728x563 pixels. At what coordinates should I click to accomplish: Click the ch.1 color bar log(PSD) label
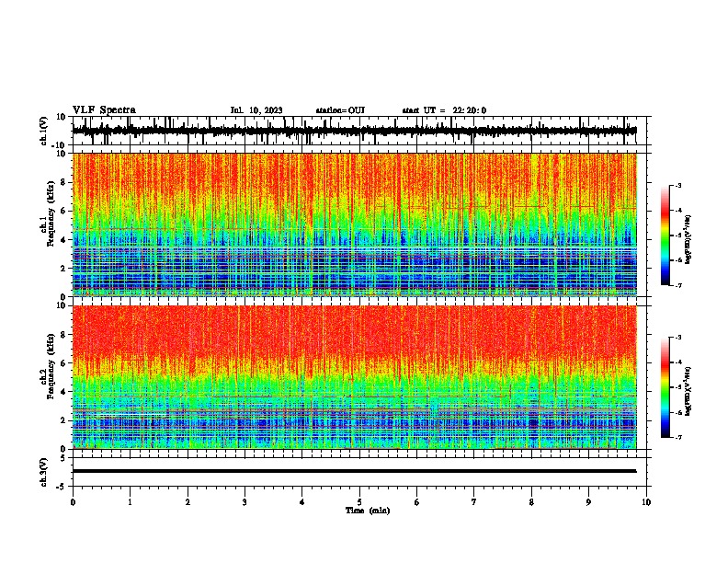[x=688, y=239]
